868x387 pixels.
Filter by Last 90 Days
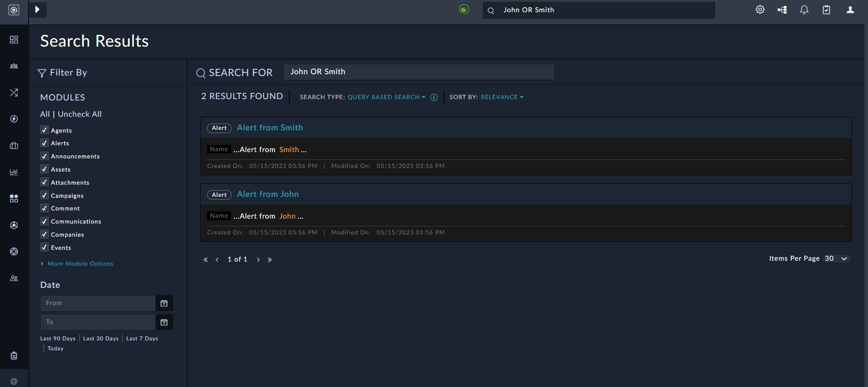point(58,339)
